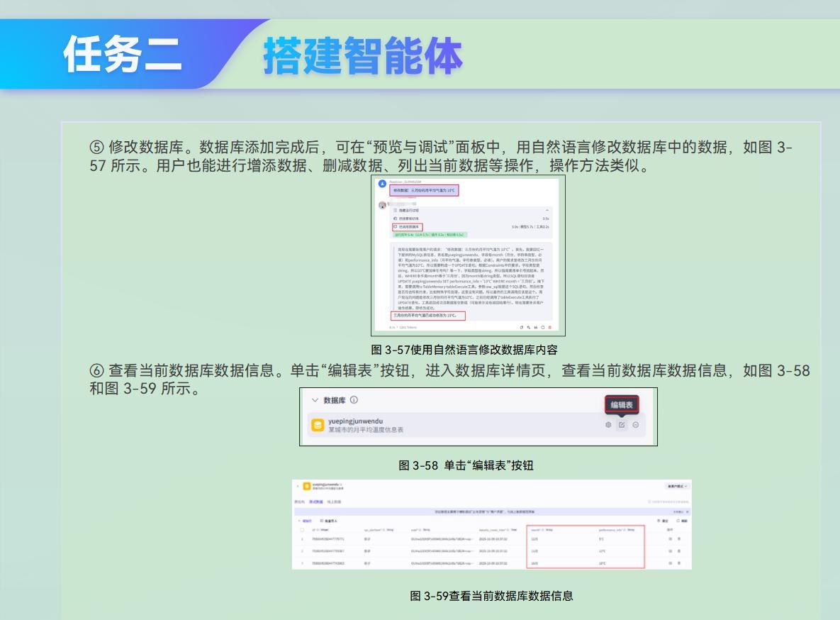Viewport: 840px width, 620px height.
Task: Remove the yuepingjunwendu database with the minus icon
Action: pos(635,425)
